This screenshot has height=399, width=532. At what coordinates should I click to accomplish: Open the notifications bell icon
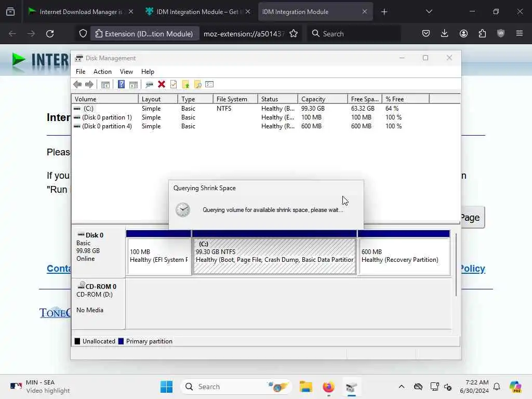click(497, 387)
